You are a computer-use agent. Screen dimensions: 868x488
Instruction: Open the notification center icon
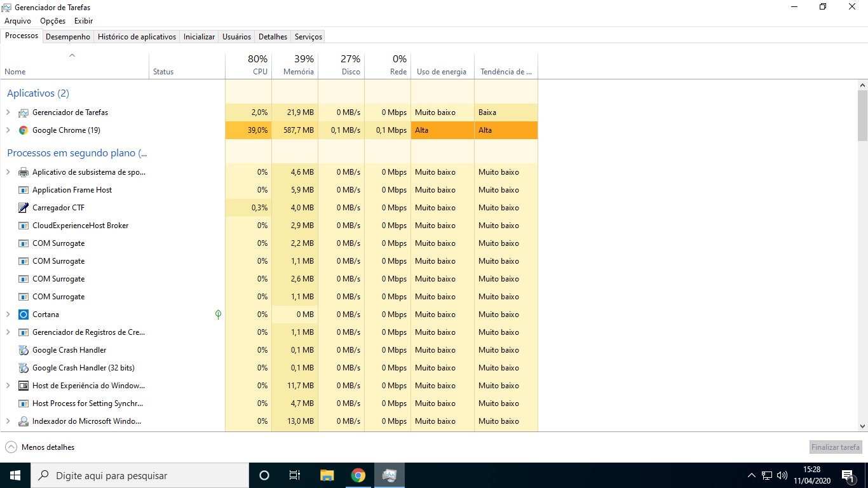coord(848,475)
